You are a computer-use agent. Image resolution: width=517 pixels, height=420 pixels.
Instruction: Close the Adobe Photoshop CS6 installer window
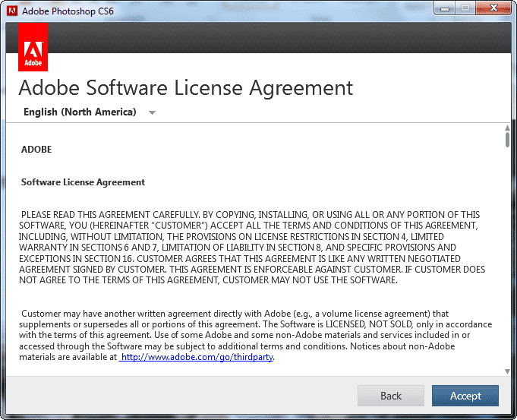pyautogui.click(x=493, y=8)
